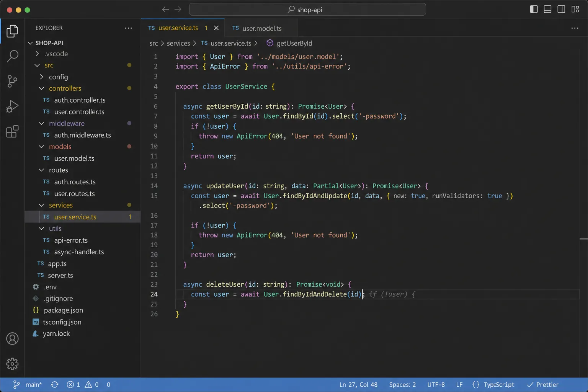The width and height of the screenshot is (588, 392).
Task: Open app.ts file
Action: coord(82,264)
